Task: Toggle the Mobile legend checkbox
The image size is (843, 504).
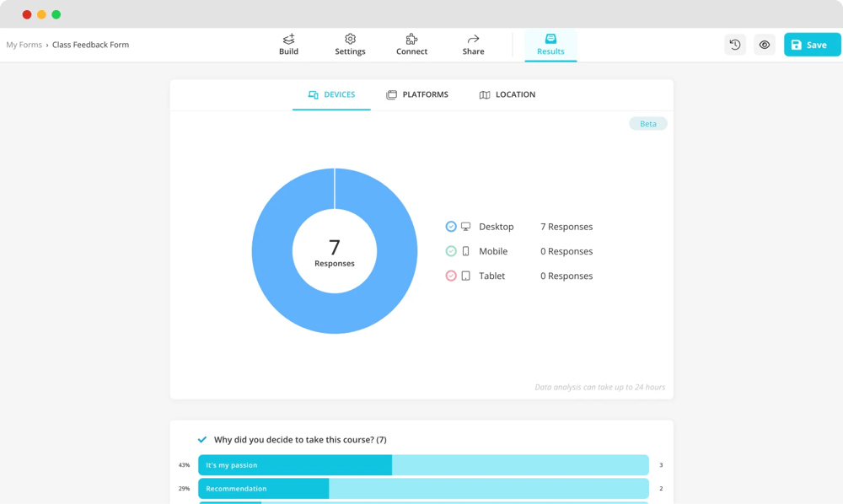Action: 451,251
